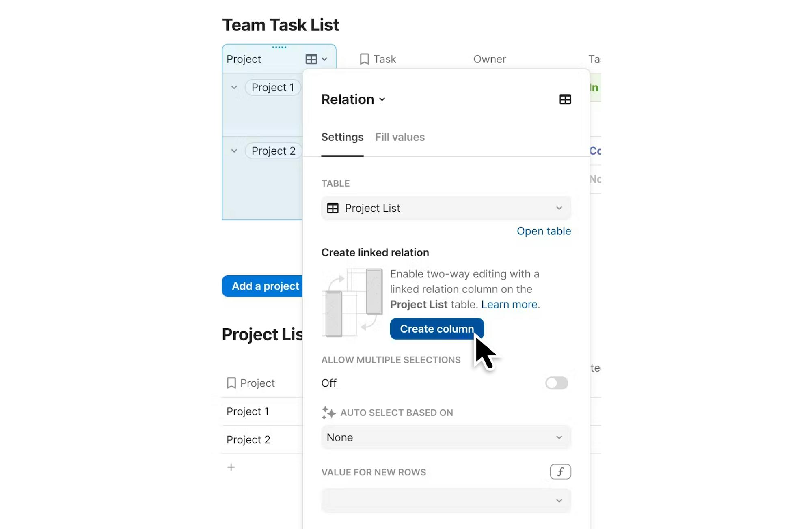812x529 pixels.
Task: Enable the Allow Multiple Selections toggle
Action: 556,383
